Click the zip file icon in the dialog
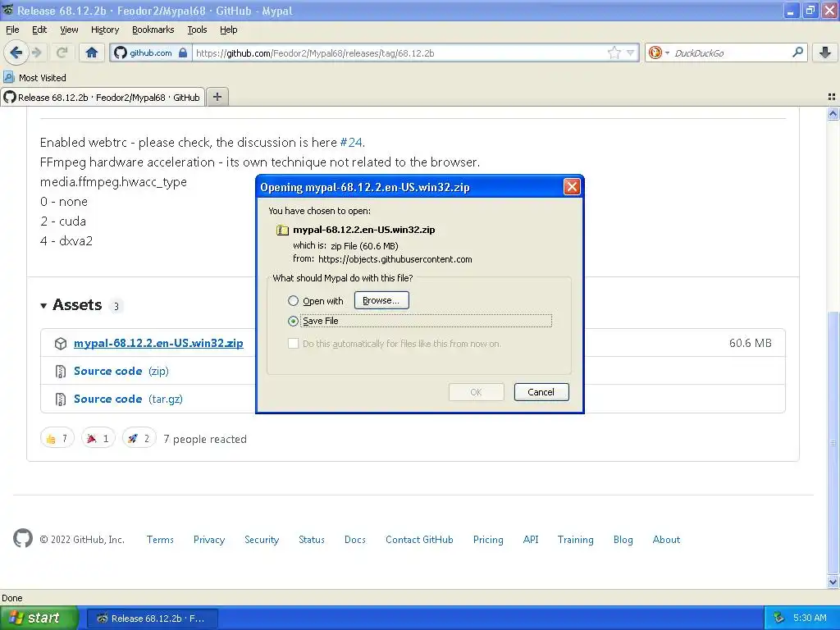Image resolution: width=840 pixels, height=630 pixels. click(x=282, y=230)
